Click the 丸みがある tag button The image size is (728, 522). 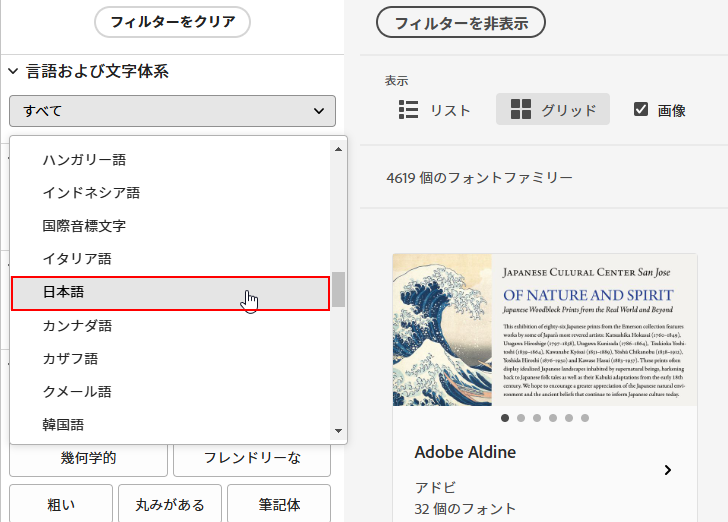click(x=170, y=503)
